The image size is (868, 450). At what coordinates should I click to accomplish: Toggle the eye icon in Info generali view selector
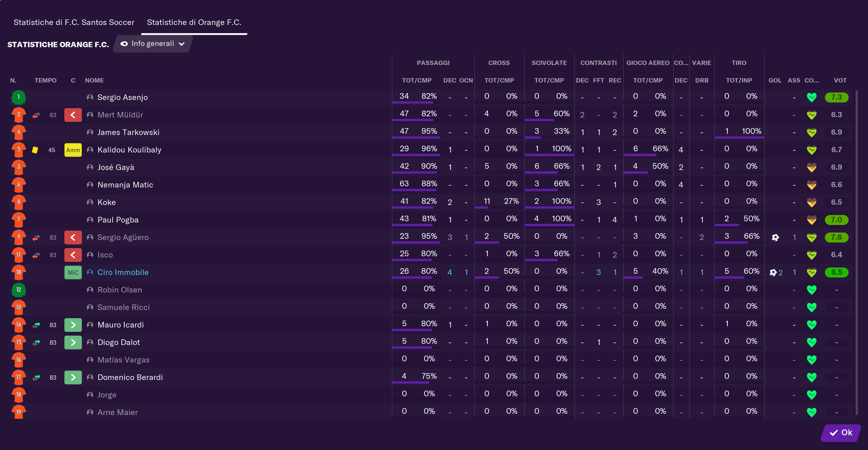pyautogui.click(x=124, y=44)
